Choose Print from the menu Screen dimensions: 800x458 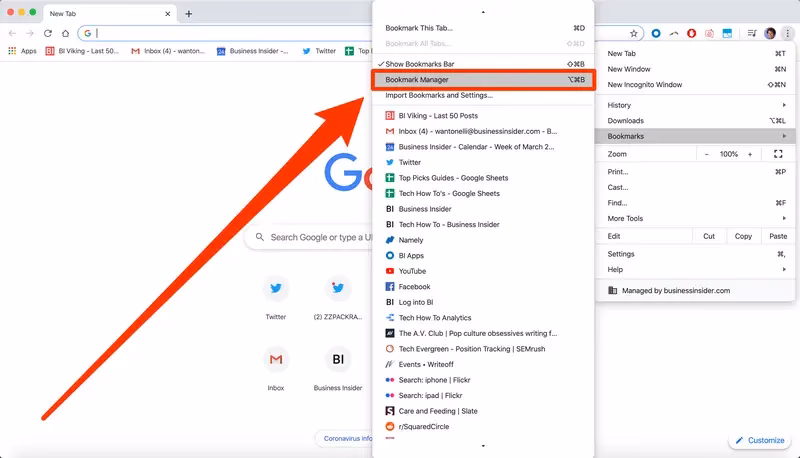point(695,172)
